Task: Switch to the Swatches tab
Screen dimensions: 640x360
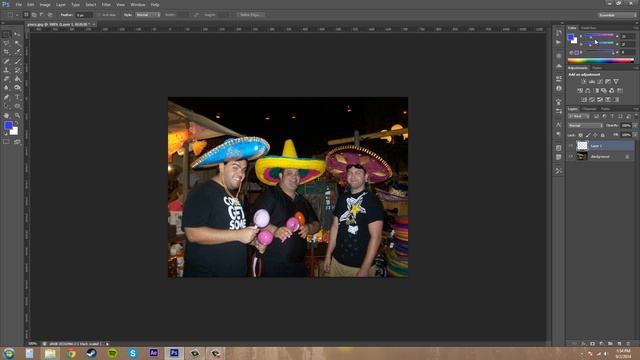Action: (x=589, y=28)
